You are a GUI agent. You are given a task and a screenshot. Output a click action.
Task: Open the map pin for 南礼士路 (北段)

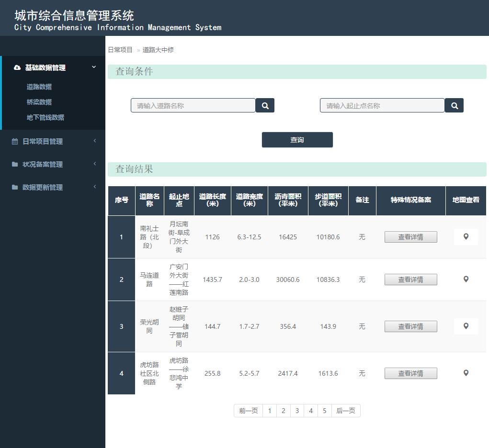tap(465, 236)
